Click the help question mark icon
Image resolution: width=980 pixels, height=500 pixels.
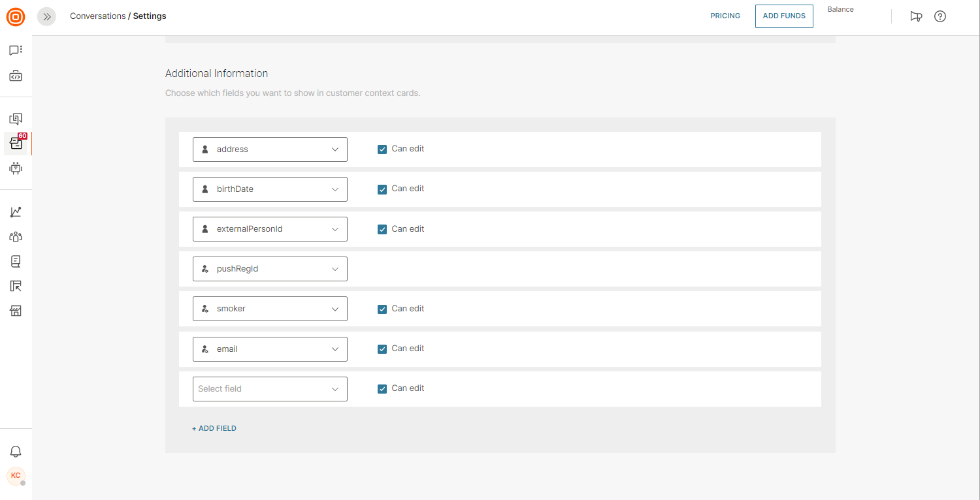pyautogui.click(x=939, y=17)
